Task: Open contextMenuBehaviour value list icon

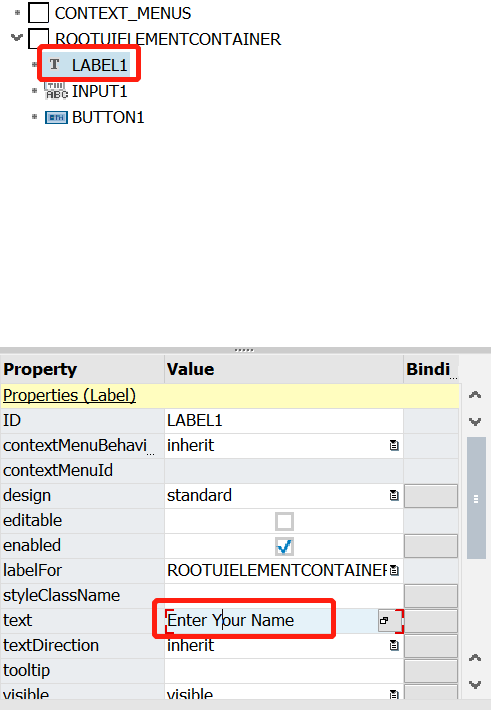Action: click(x=394, y=446)
